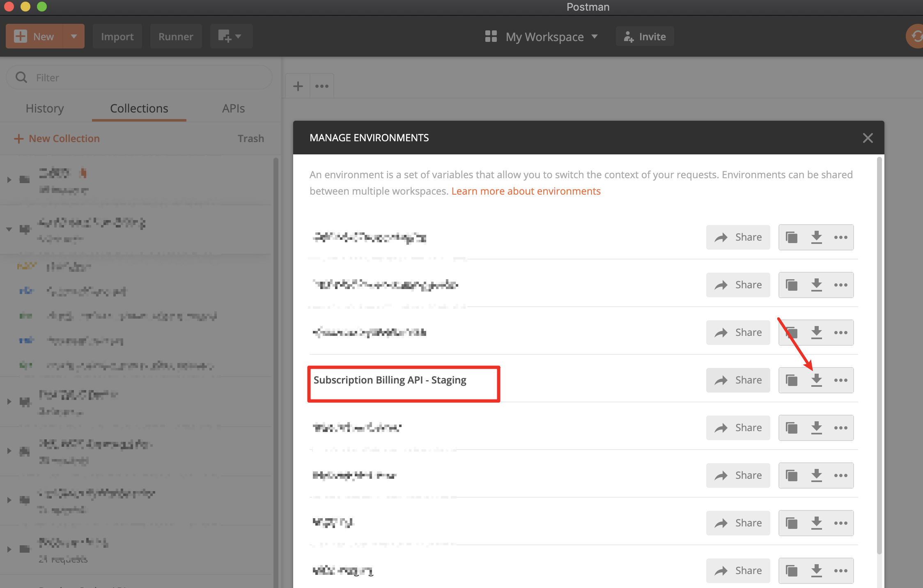Open the new window dropdown icon
Image resolution: width=923 pixels, height=588 pixels.
[x=231, y=37]
